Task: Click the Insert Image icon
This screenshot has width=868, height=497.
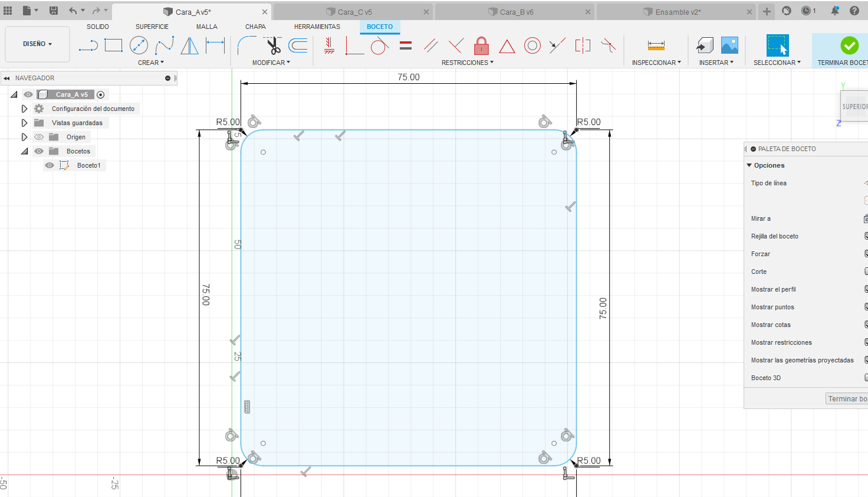Action: pos(729,45)
